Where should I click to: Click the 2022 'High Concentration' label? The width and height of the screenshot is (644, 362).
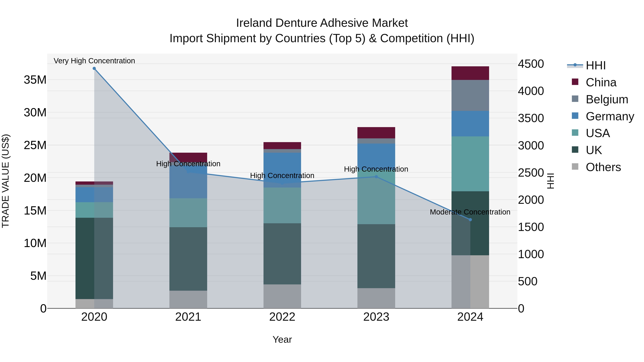coord(282,176)
